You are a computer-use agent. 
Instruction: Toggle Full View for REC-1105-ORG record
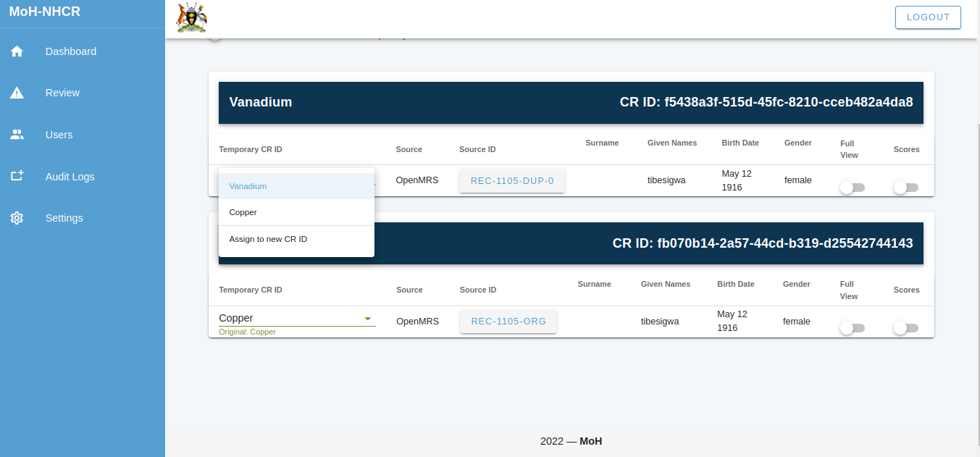pyautogui.click(x=852, y=328)
